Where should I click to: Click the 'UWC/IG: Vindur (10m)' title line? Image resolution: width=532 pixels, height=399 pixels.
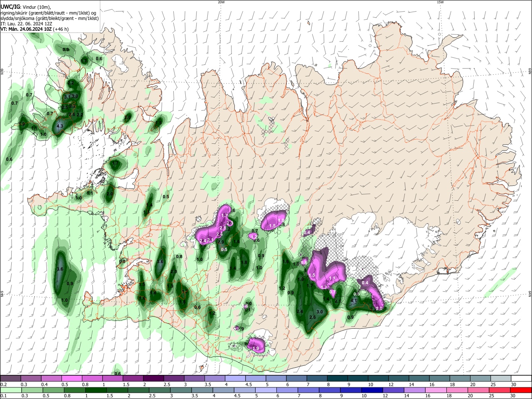coord(26,7)
